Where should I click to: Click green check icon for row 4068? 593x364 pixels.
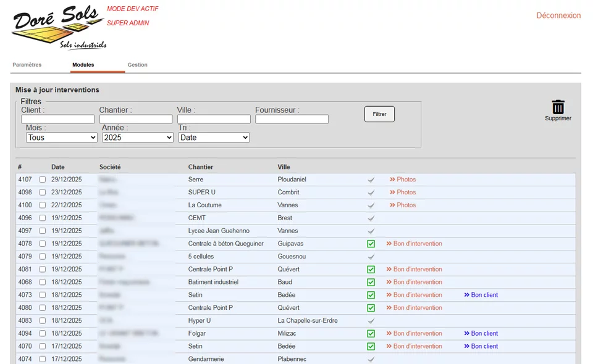coord(371,283)
